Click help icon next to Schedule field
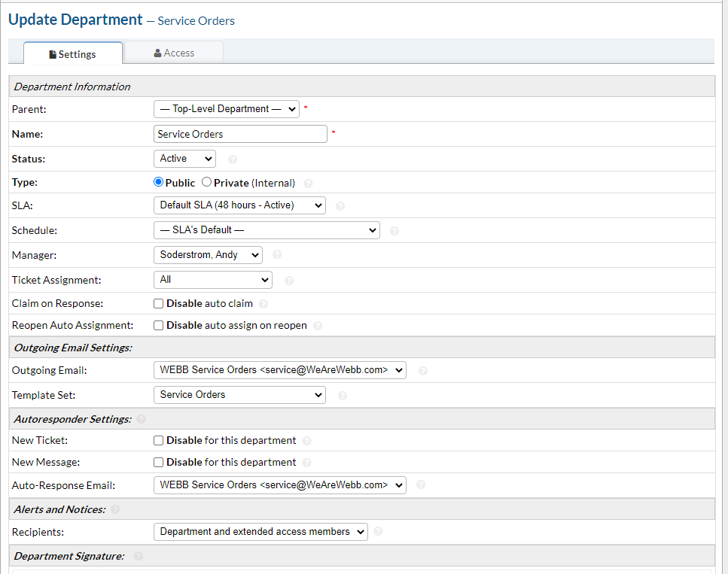Viewport: 728px width, 574px height. point(394,231)
